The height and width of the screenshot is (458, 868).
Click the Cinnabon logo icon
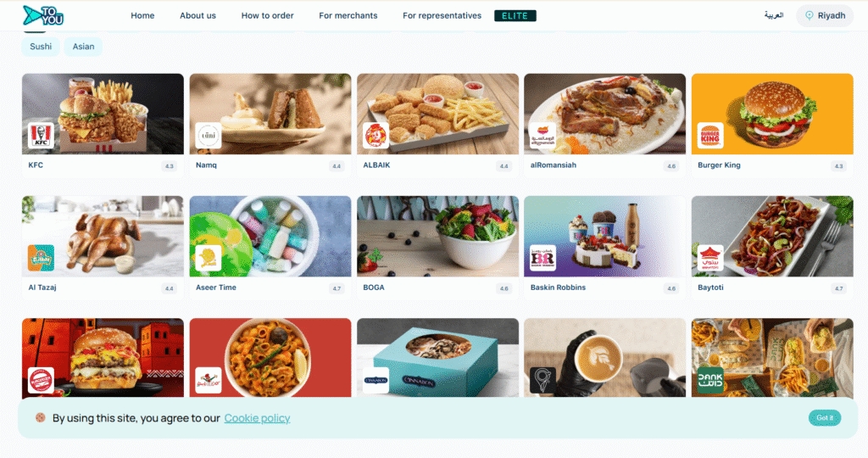(x=376, y=381)
